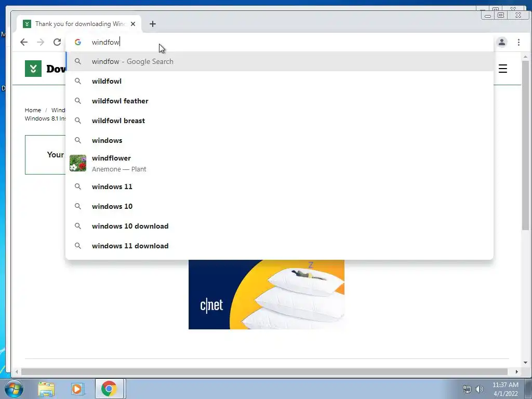Viewport: 532px width, 399px height.
Task: Select the 'windows' suggestion
Action: tap(280, 140)
